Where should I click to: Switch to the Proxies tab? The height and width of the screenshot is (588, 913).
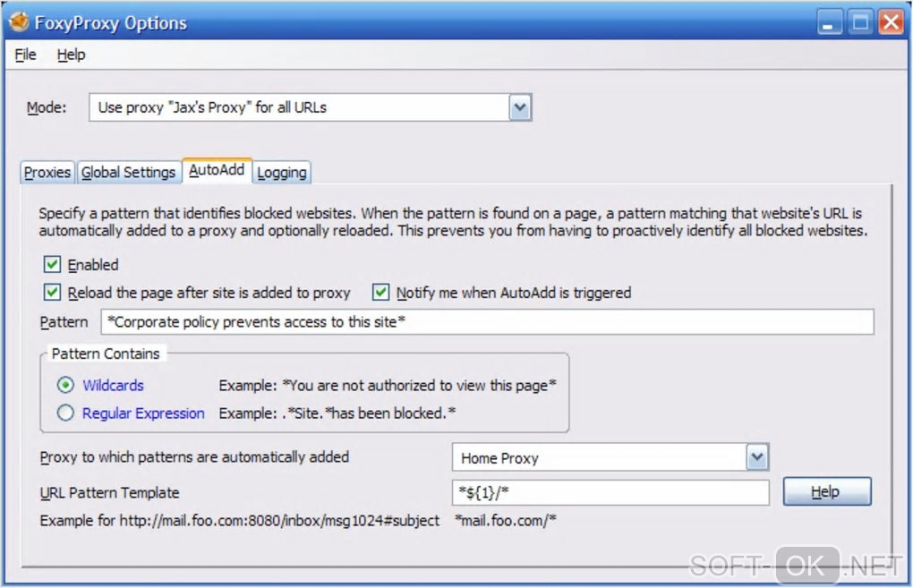(x=47, y=173)
